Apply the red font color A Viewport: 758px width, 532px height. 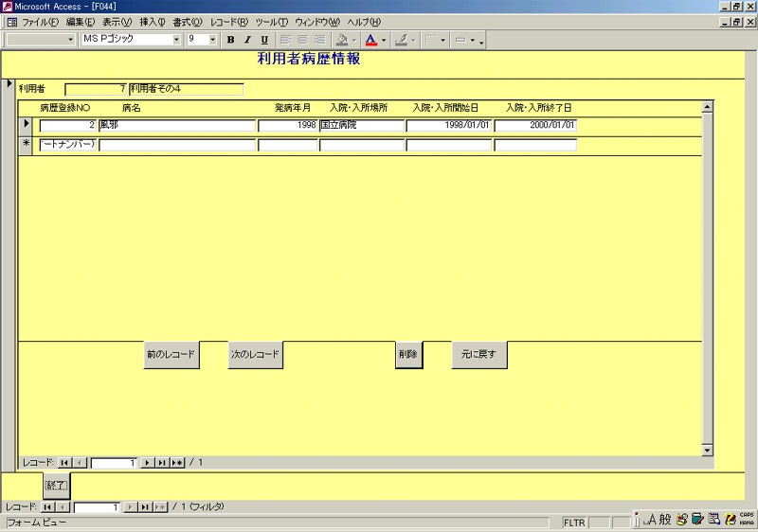point(370,40)
